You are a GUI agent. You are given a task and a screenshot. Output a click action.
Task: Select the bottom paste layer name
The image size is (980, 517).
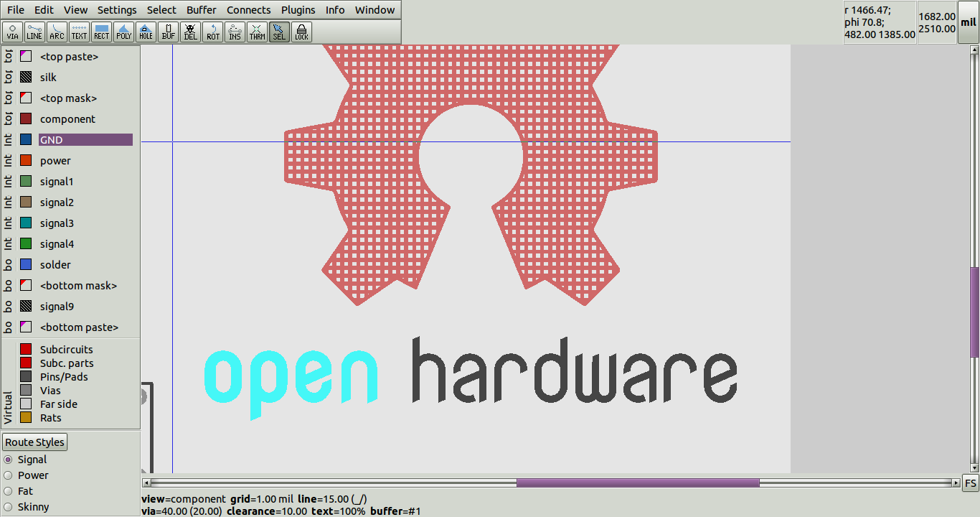pos(79,327)
